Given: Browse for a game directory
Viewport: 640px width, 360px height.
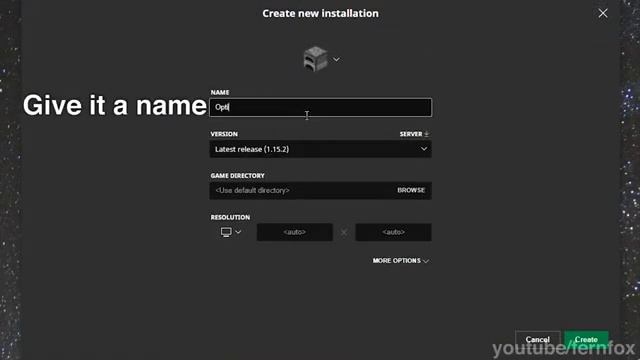Looking at the screenshot, I should coord(411,190).
